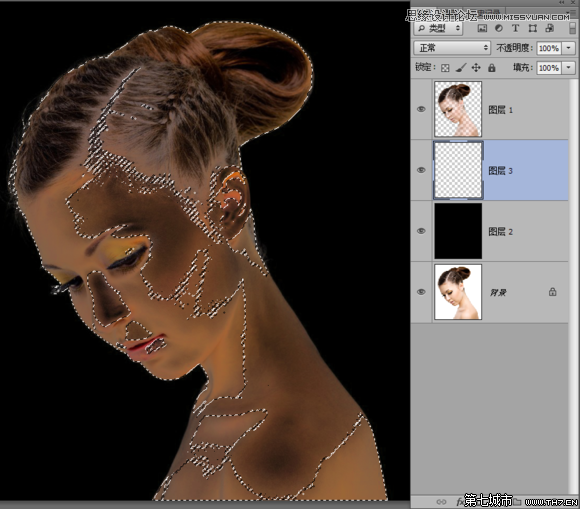This screenshot has width=580, height=509.
Task: Lock layer position move icon
Action: [476, 68]
